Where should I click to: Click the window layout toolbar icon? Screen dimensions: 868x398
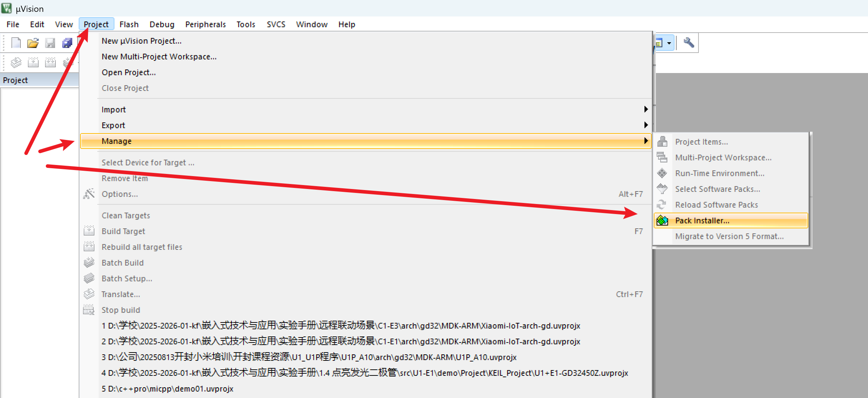tap(659, 43)
